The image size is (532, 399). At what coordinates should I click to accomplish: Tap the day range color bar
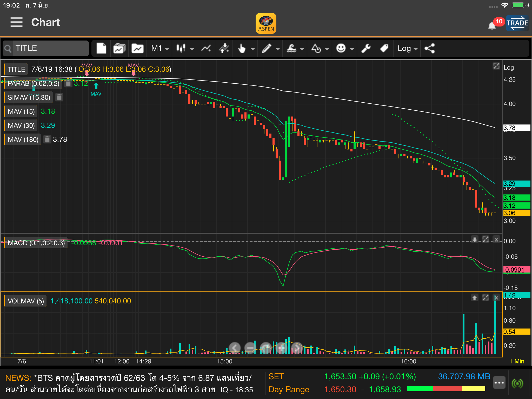(x=446, y=389)
